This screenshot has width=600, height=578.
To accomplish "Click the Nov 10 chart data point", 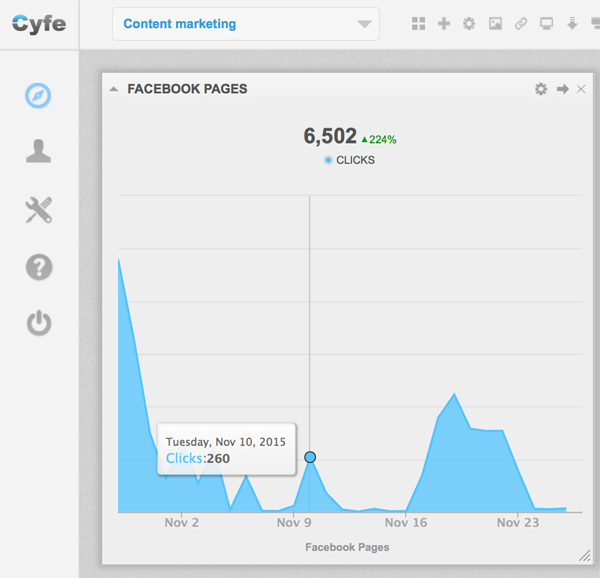I will pyautogui.click(x=310, y=457).
